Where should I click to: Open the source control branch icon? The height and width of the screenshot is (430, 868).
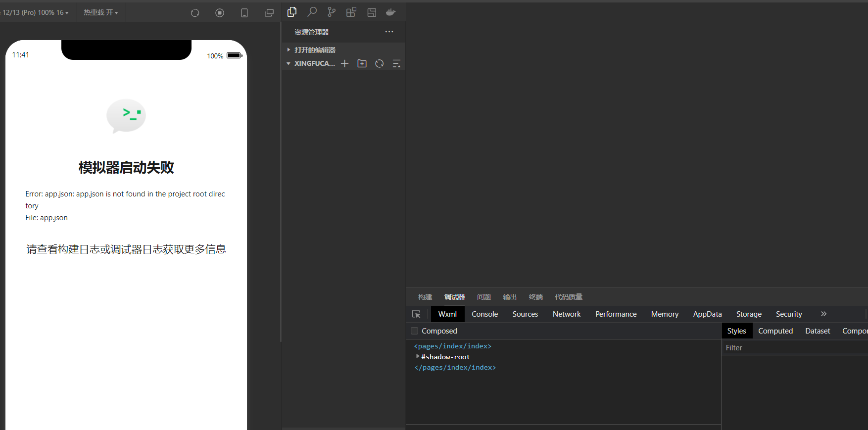tap(332, 12)
